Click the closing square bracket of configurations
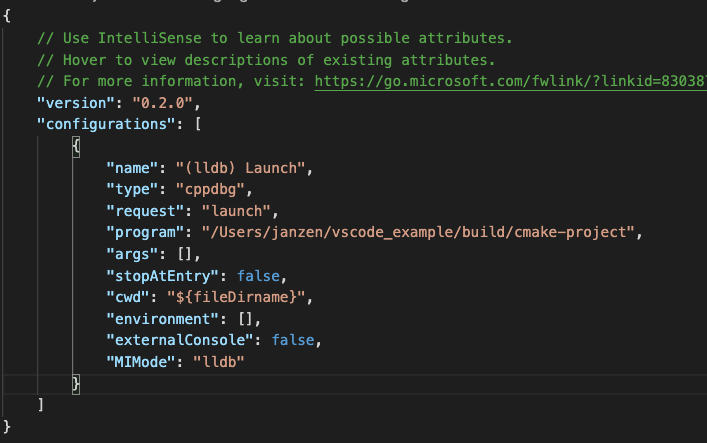The width and height of the screenshot is (707, 443). pos(41,405)
